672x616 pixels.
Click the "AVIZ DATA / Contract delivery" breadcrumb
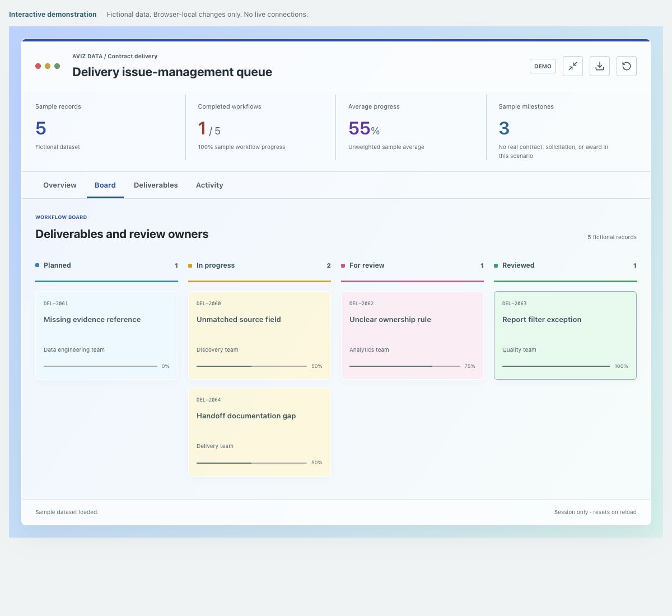click(115, 56)
